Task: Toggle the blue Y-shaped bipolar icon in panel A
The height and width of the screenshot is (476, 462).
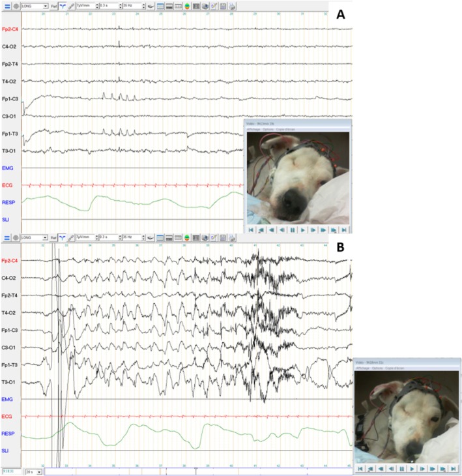Action: click(63, 6)
